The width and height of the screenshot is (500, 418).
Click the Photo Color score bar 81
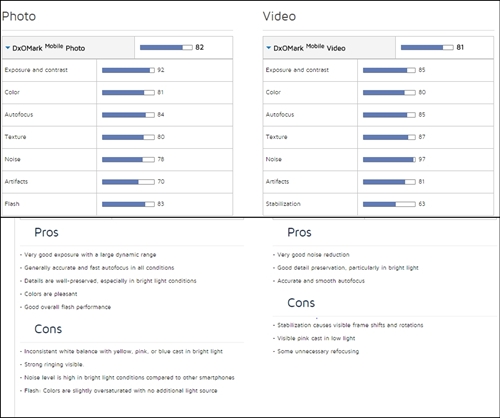[x=128, y=92]
